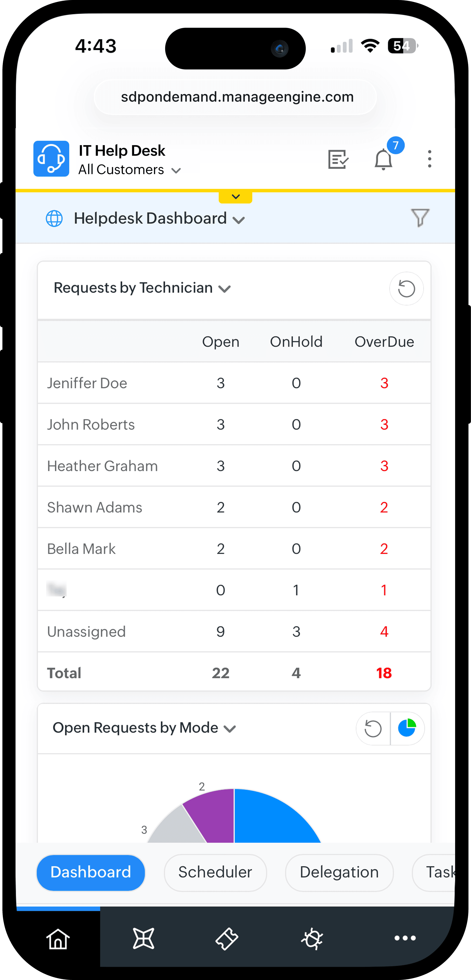Click the OnHold column header

[x=296, y=342]
